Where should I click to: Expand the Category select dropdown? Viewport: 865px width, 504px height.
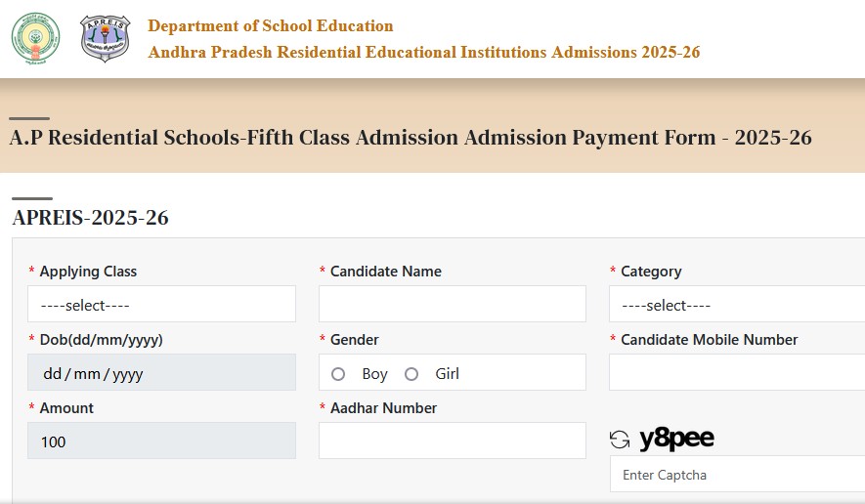point(736,305)
